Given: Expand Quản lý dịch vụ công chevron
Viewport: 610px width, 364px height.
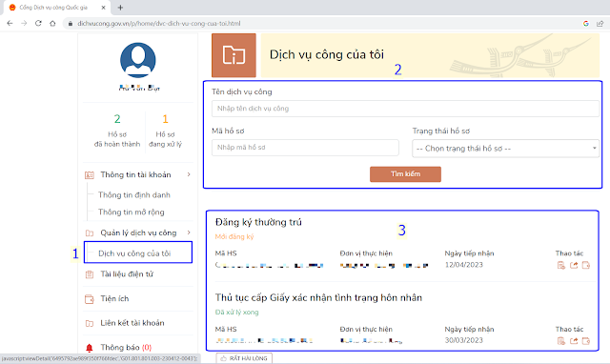Looking at the screenshot, I should 189,233.
